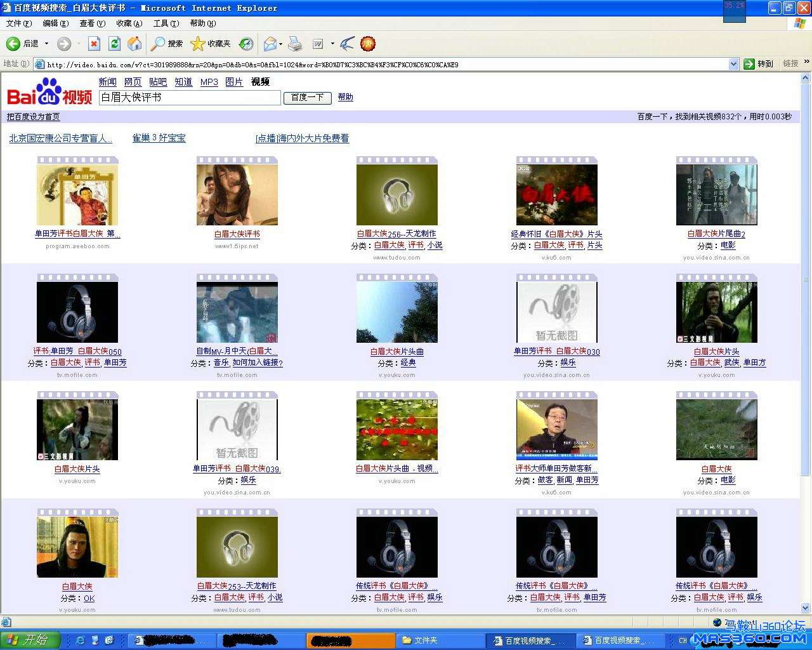Open the Windows Start (开始) button
Screen dimensions: 812x650
(30, 640)
